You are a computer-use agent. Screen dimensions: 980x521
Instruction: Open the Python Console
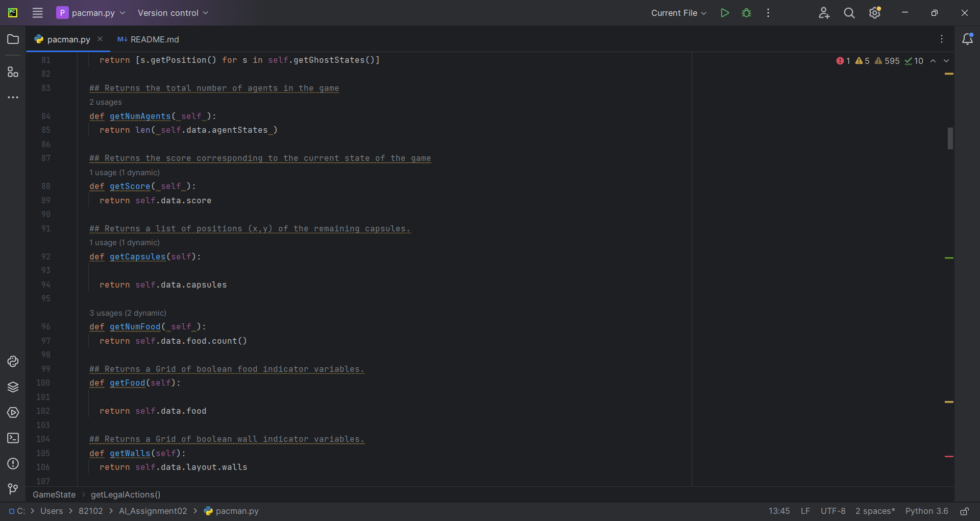coord(13,362)
